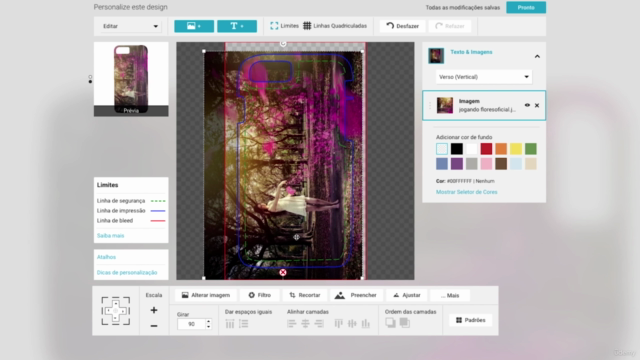
Task: Select the brown background color swatch
Action: point(501,164)
